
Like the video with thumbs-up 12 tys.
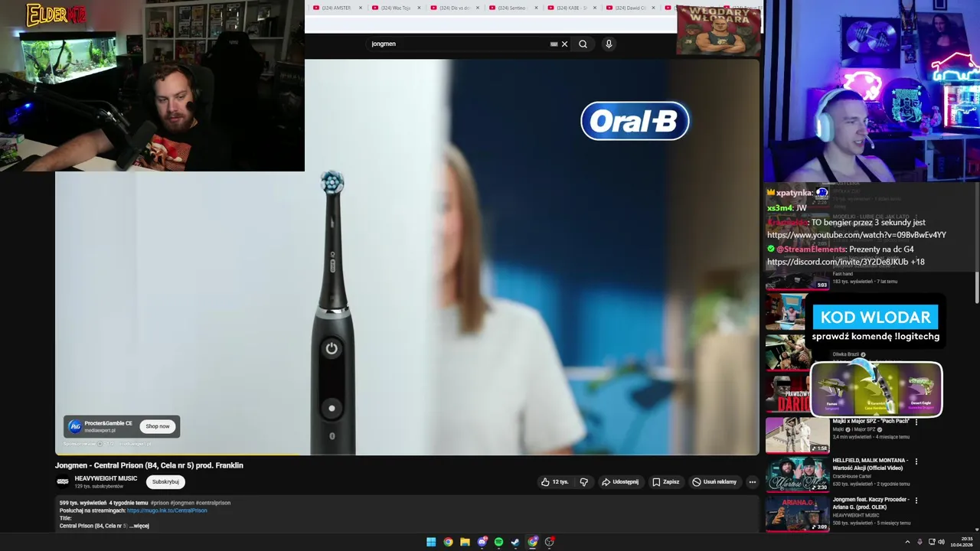[x=555, y=482]
